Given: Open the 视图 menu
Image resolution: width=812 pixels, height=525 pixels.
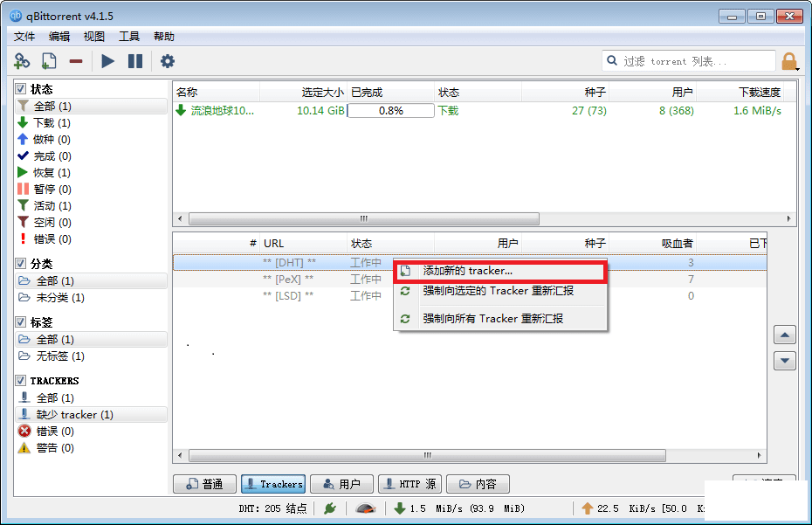Looking at the screenshot, I should coord(93,37).
